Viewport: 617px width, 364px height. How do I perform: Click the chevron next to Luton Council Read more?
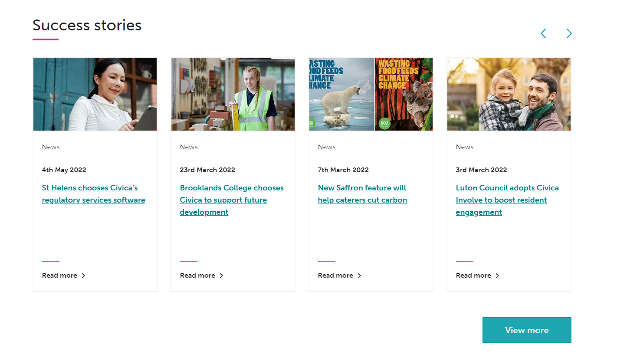pos(498,275)
